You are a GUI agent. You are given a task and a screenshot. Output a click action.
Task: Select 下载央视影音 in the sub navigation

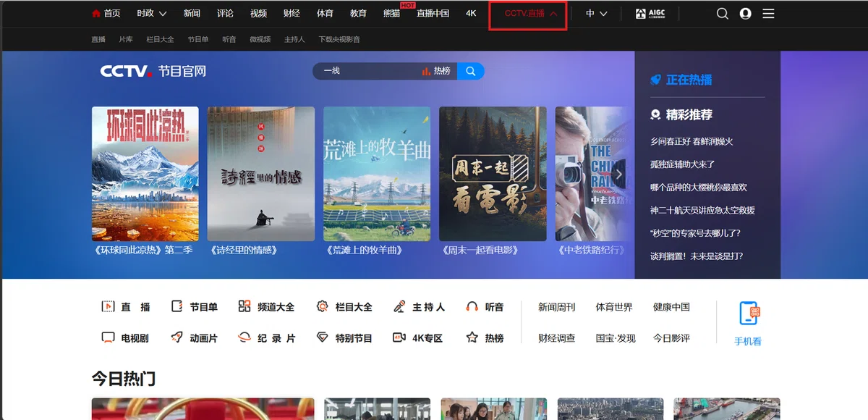[x=339, y=40]
